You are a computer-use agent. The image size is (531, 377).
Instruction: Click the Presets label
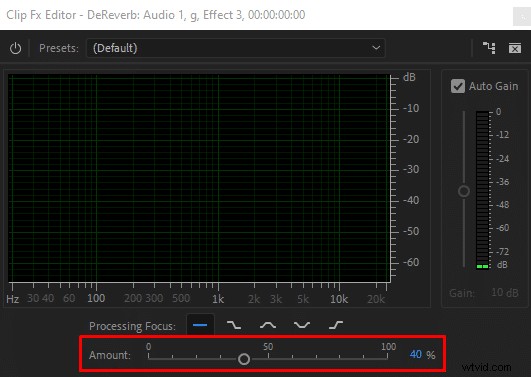(x=59, y=48)
